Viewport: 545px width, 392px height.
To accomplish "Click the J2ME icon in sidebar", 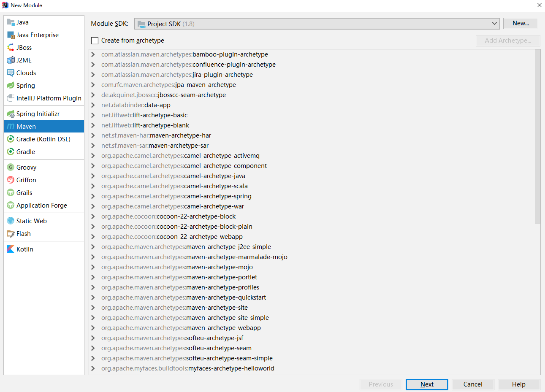I will (x=11, y=60).
